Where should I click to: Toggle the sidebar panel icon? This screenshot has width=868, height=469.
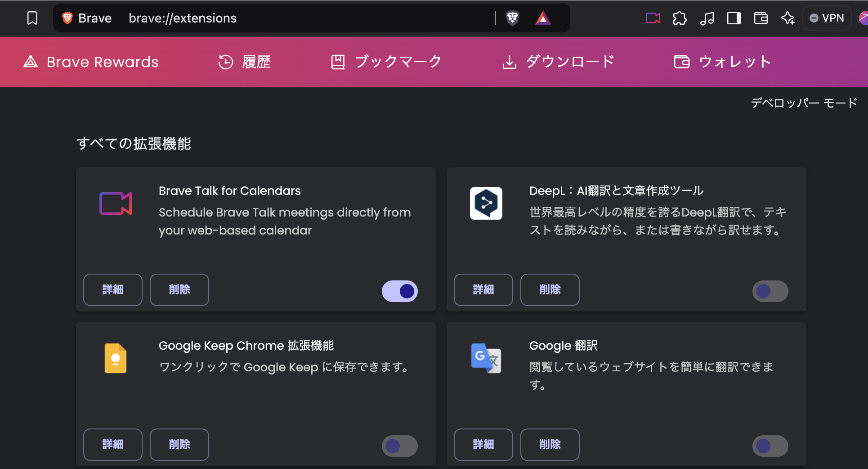[734, 18]
